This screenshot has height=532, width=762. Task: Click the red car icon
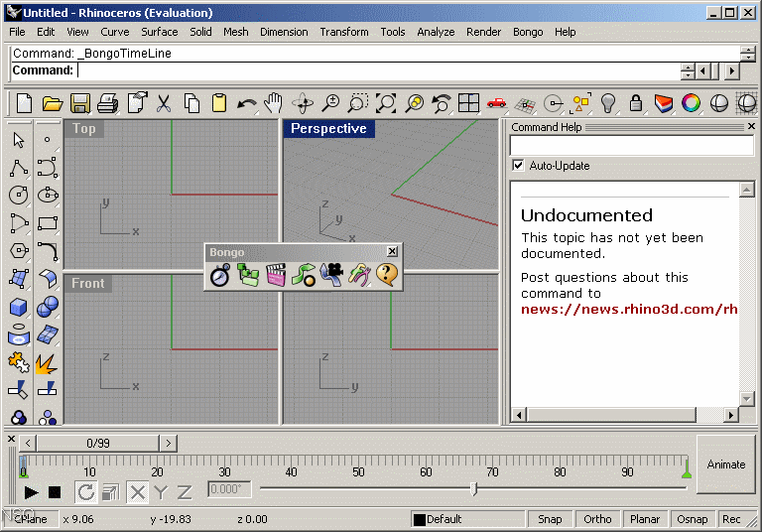(497, 103)
